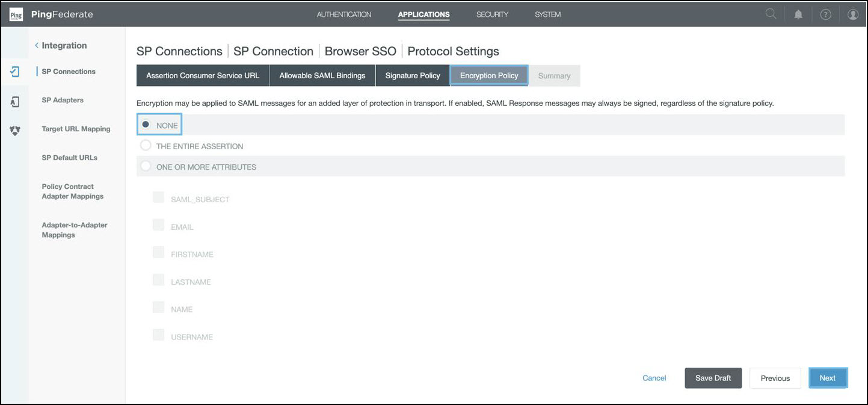Choose THE ENTIRE ASSERTION radio option
Screen dimensions: 868x405
[146, 146]
